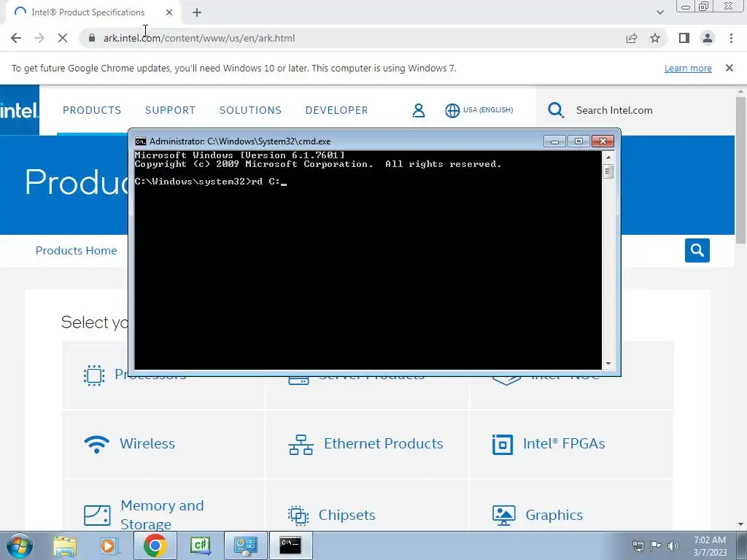
Task: Open Windows Explorer from taskbar
Action: pos(65,545)
